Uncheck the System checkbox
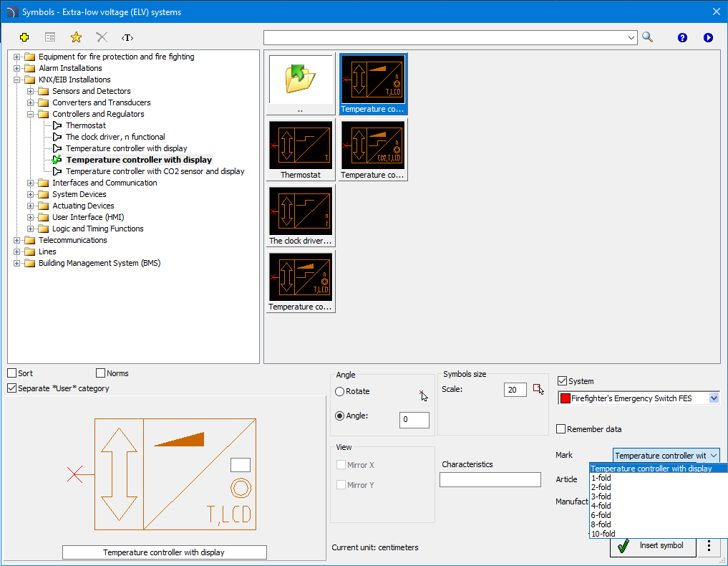The image size is (728, 566). pyautogui.click(x=562, y=381)
